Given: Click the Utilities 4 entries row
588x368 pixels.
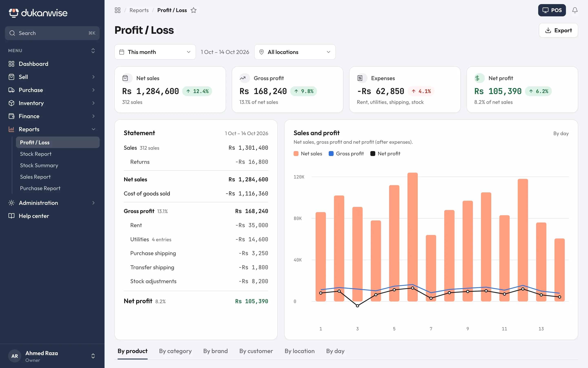Looking at the screenshot, I should tap(196, 239).
